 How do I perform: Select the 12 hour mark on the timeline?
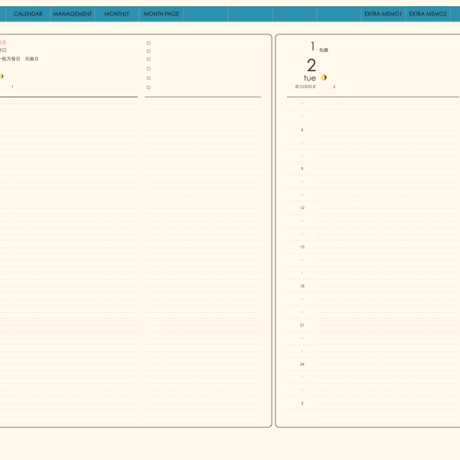(302, 208)
